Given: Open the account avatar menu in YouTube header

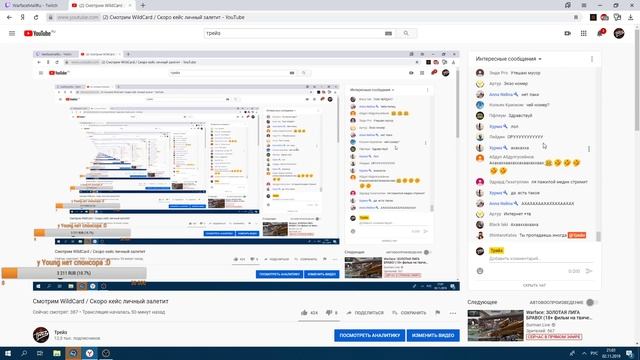Looking at the screenshot, I should (619, 33).
